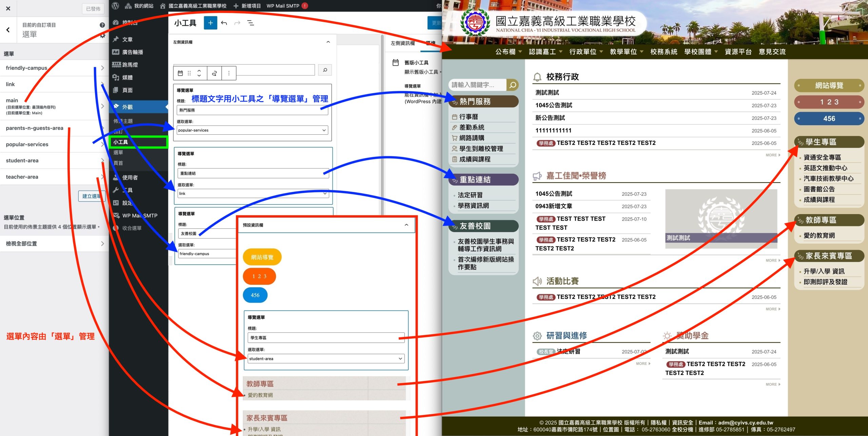
Task: Click 校務系統 in school navigation
Action: click(x=664, y=52)
